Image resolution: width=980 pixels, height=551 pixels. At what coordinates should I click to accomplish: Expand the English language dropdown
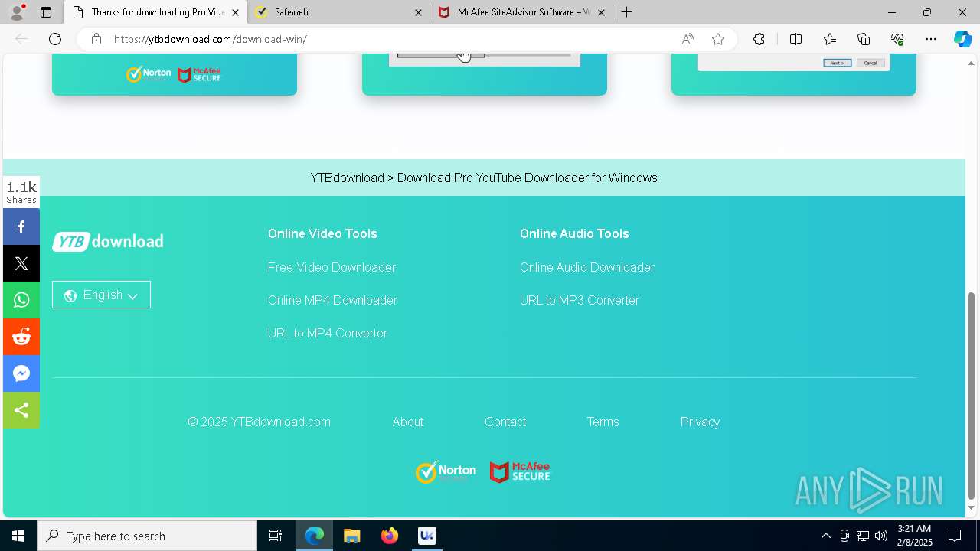[x=101, y=295]
